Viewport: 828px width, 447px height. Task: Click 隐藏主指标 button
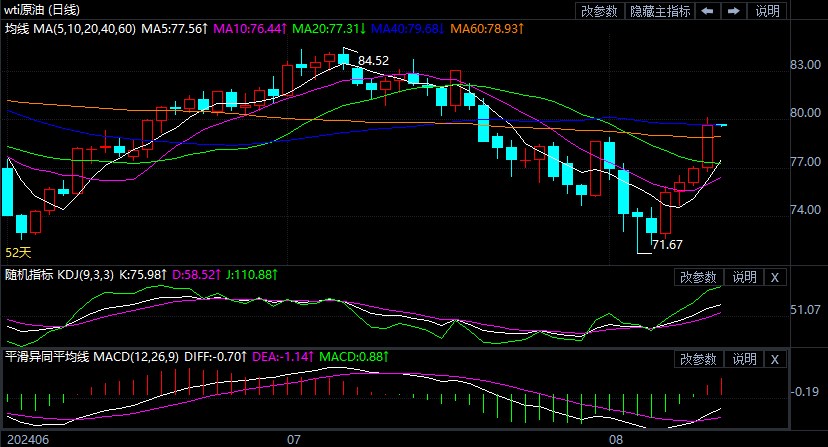pos(660,11)
